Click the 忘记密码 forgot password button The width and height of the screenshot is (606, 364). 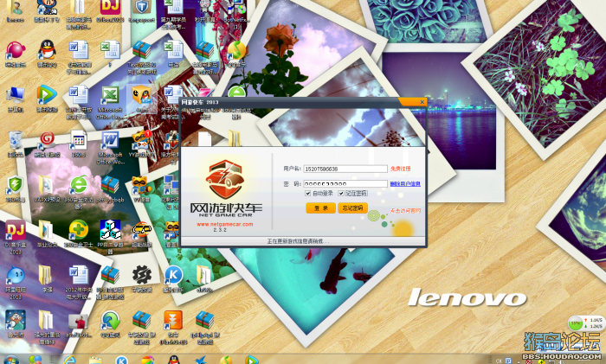point(352,208)
